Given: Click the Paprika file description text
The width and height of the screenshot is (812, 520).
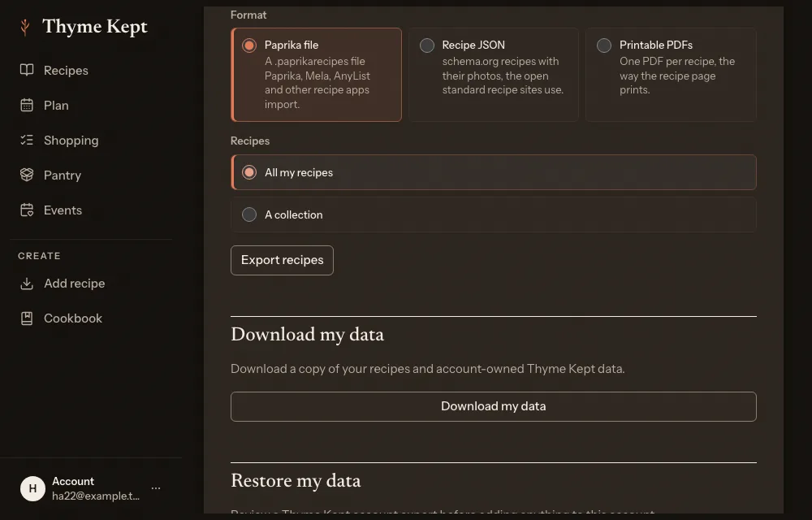Looking at the screenshot, I should (x=317, y=83).
